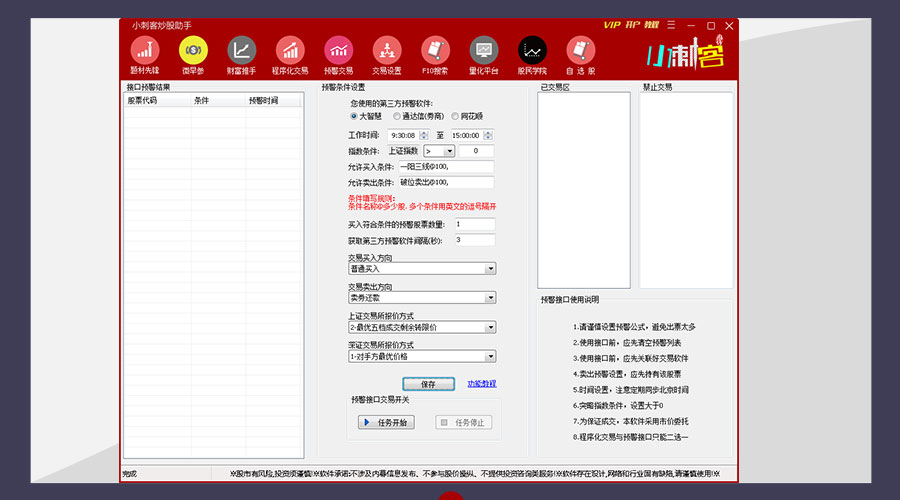Open 程序化交易 toolbar icon

pyautogui.click(x=290, y=56)
